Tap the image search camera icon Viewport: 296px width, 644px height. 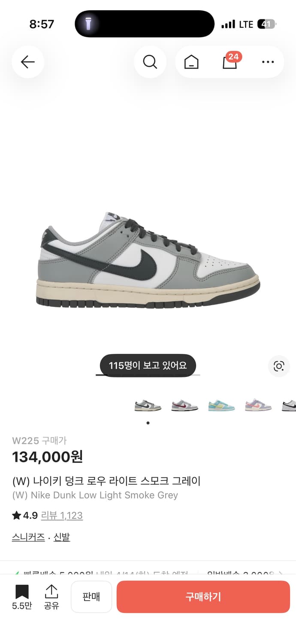tap(279, 366)
